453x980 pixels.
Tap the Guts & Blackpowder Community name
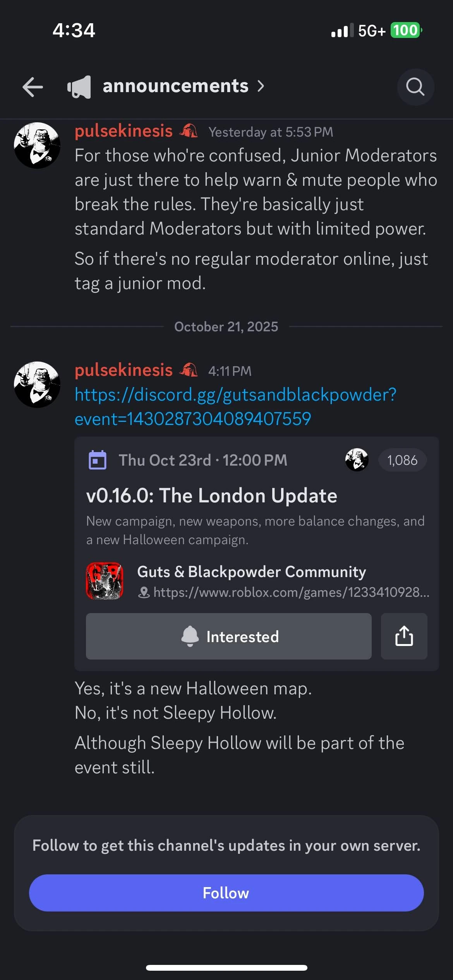[x=252, y=572]
